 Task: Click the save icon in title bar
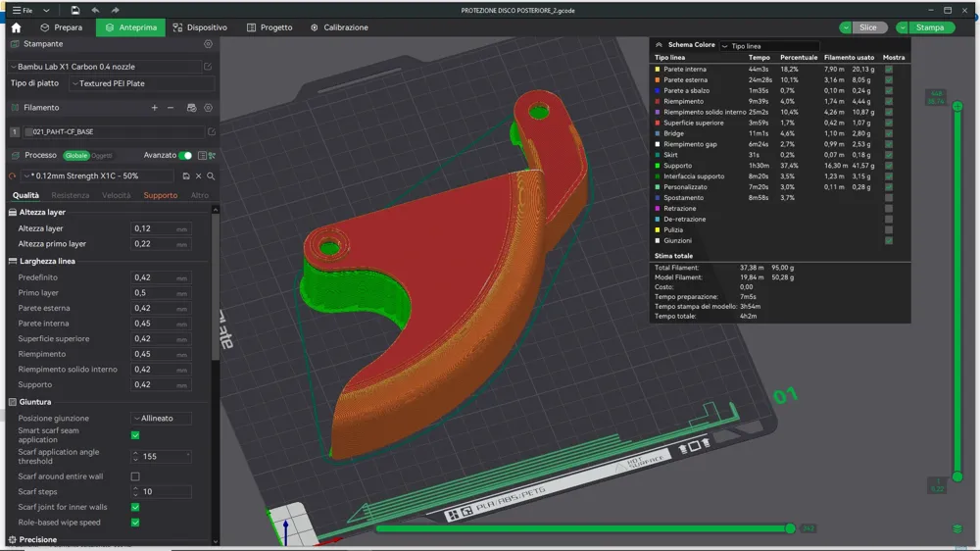[75, 10]
